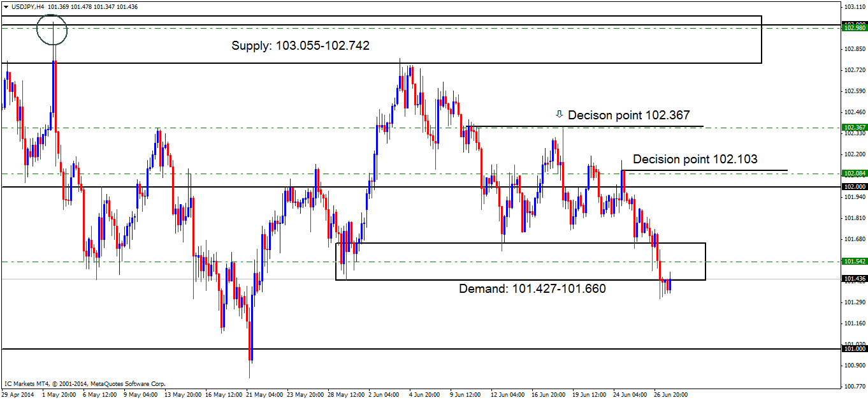868x400 pixels.
Task: Click the '16 May 12:00' time axis label
Action: (x=223, y=394)
